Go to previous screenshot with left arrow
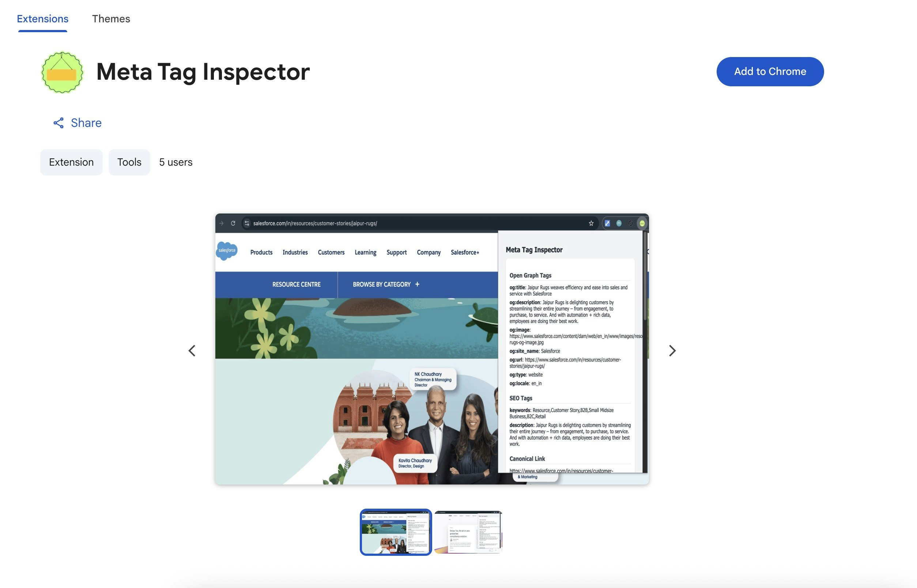 tap(192, 351)
